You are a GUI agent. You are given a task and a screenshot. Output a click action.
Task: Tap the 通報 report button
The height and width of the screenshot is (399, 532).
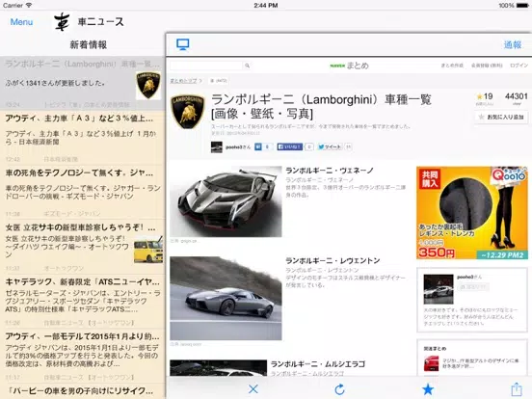[x=513, y=44]
